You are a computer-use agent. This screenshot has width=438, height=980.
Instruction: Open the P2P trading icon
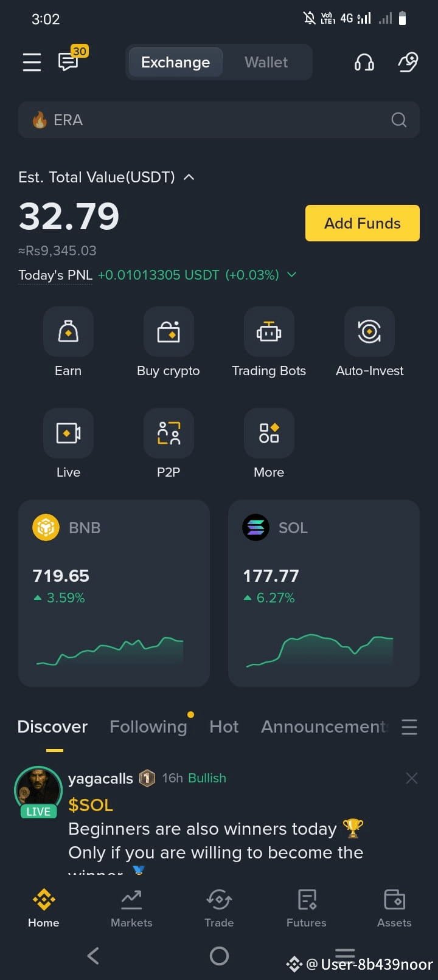pos(169,433)
